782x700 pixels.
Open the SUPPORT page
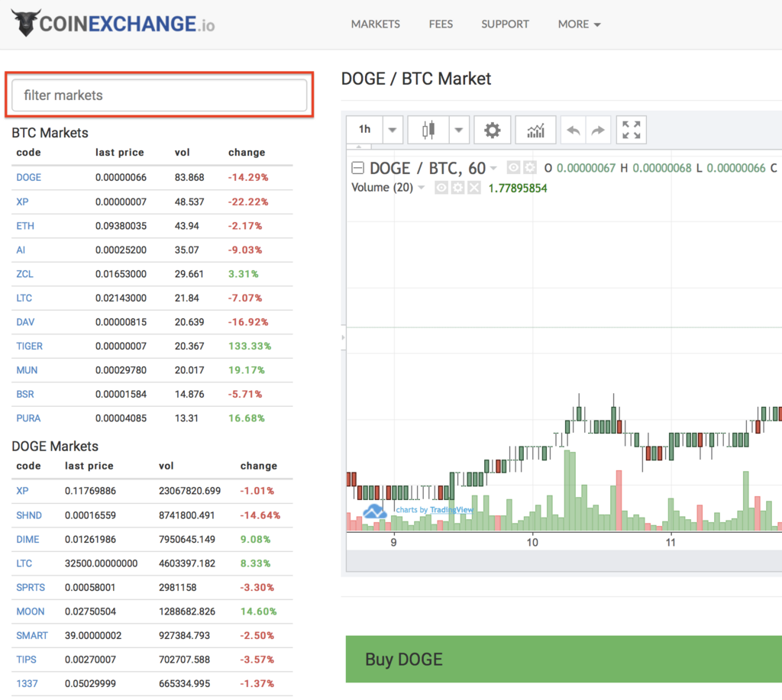point(505,24)
